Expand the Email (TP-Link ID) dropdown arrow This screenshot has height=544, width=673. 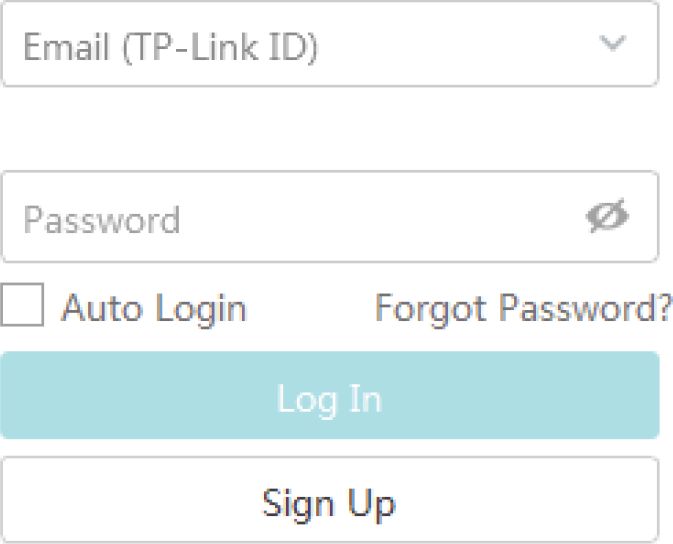[612, 44]
